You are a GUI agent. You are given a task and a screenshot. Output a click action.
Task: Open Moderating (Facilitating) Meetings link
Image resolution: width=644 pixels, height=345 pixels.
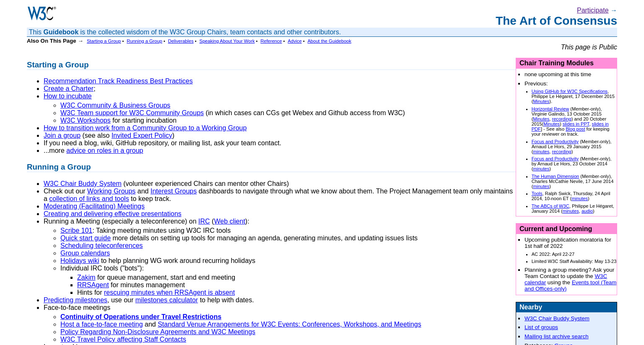pyautogui.click(x=94, y=206)
